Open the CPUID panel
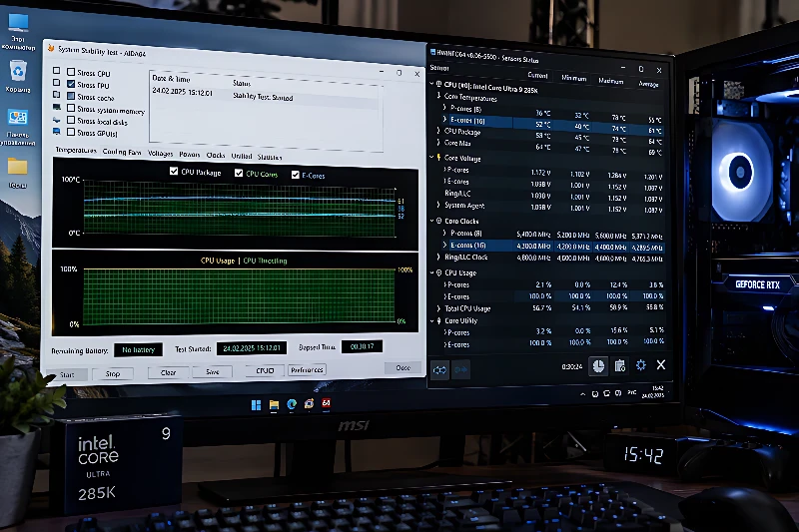The height and width of the screenshot is (532, 799). pyautogui.click(x=265, y=370)
